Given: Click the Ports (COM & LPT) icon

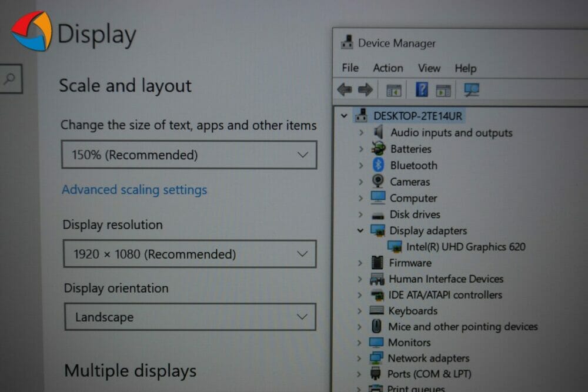Looking at the screenshot, I should tap(375, 374).
